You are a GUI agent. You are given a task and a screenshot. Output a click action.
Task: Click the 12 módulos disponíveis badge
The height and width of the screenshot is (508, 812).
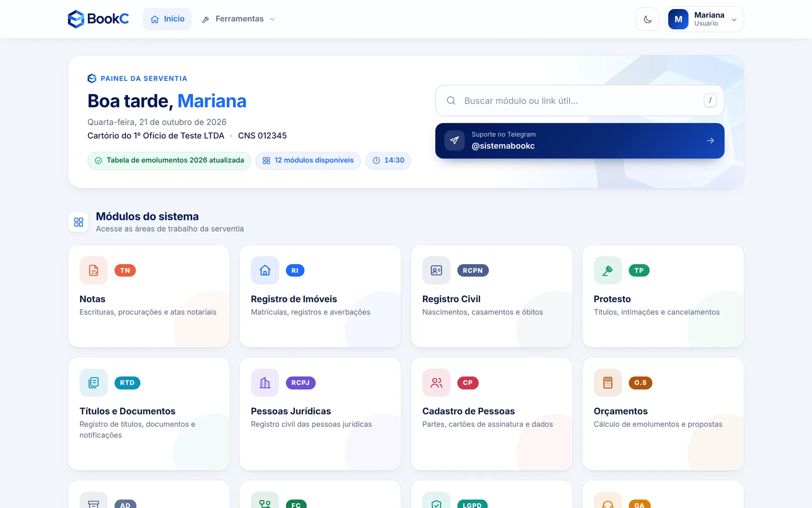coord(308,160)
